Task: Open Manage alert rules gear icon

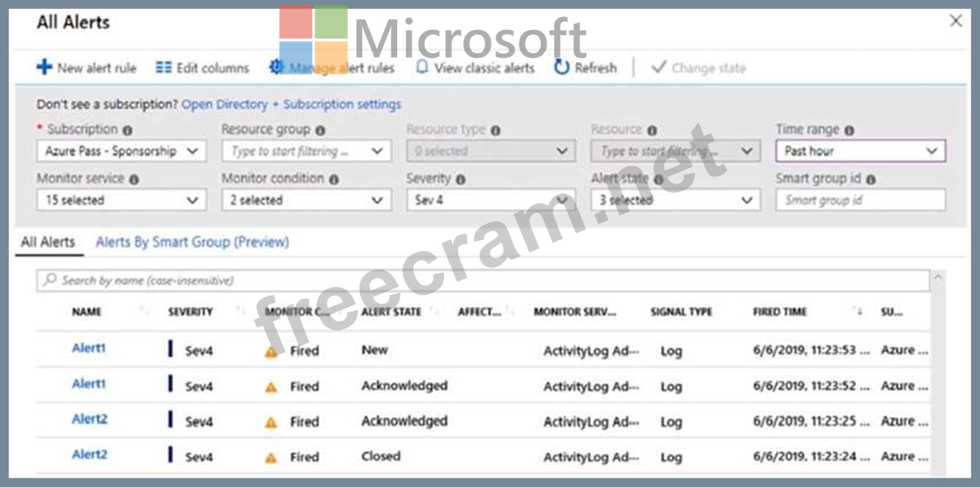Action: tap(276, 68)
